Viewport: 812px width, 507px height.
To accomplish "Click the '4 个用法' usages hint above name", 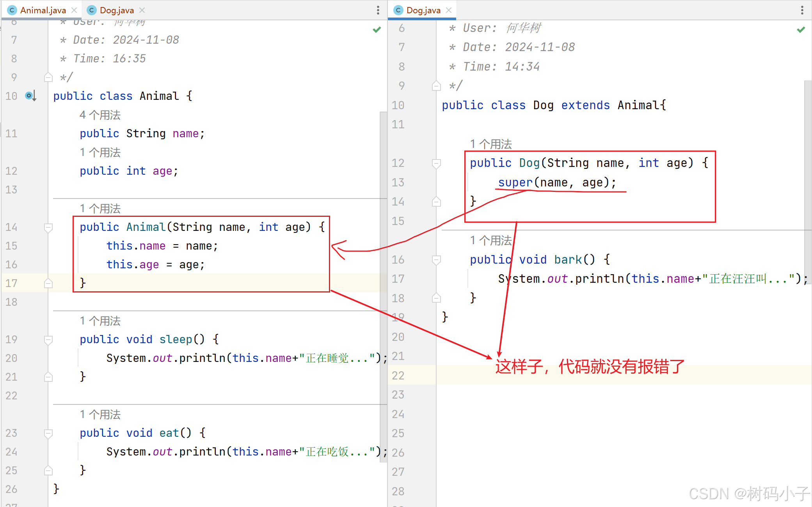I will tap(100, 115).
